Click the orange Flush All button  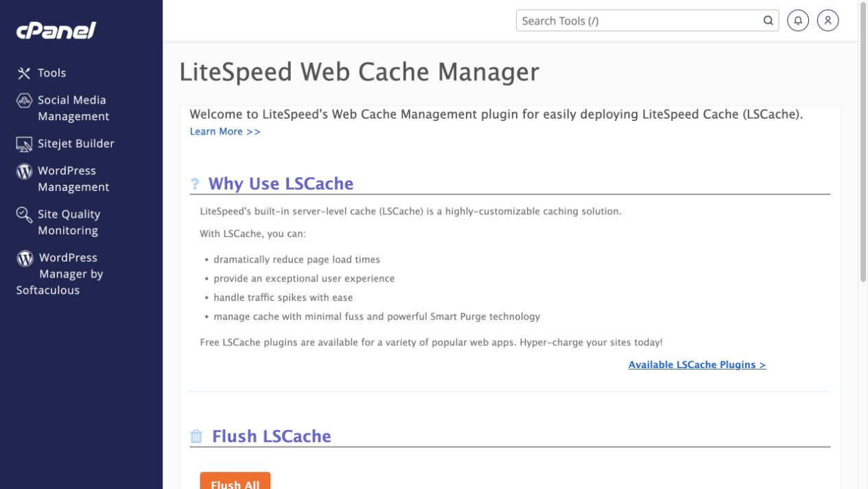(x=235, y=481)
